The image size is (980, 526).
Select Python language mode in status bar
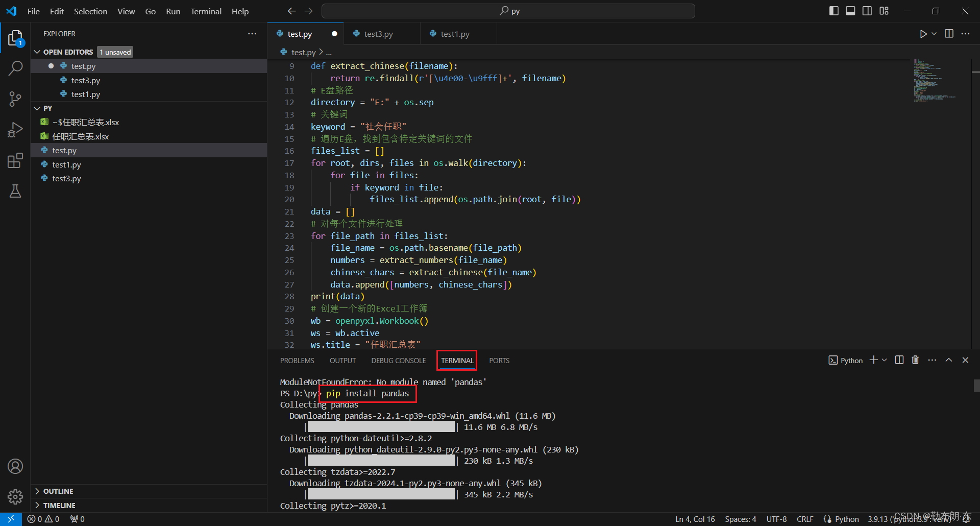click(x=847, y=519)
